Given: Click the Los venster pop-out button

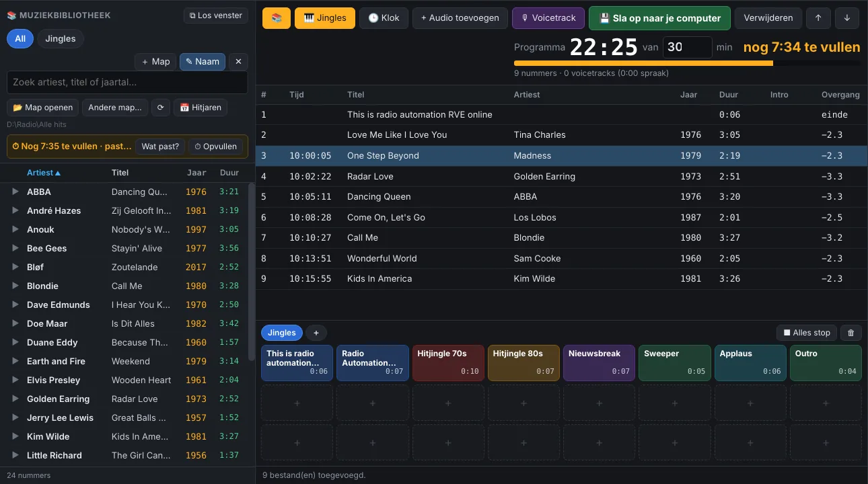Looking at the screenshot, I should [216, 15].
